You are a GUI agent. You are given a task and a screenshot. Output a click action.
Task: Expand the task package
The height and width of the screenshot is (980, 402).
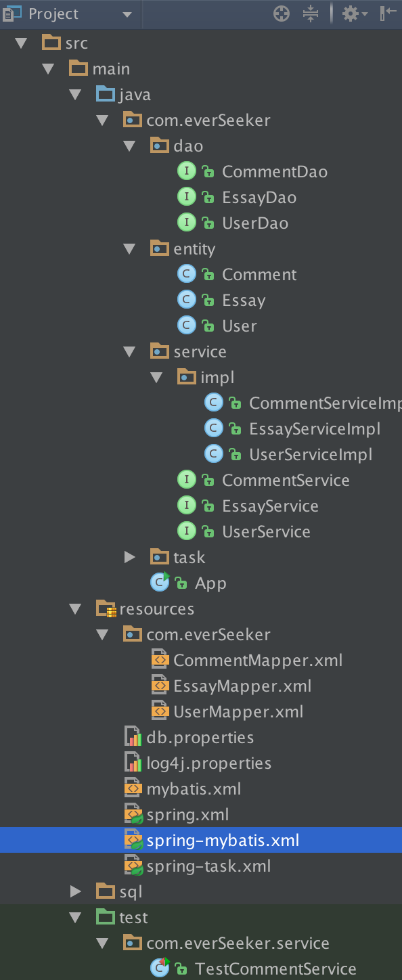[129, 558]
